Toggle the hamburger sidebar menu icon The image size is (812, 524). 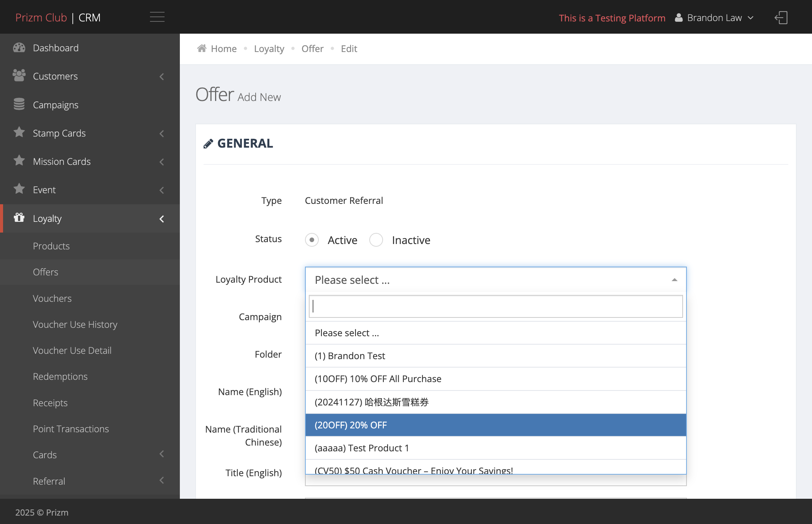pos(157,17)
